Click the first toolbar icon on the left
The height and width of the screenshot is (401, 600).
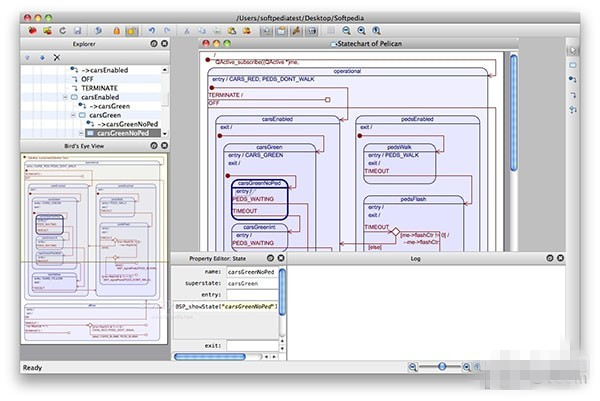point(33,31)
